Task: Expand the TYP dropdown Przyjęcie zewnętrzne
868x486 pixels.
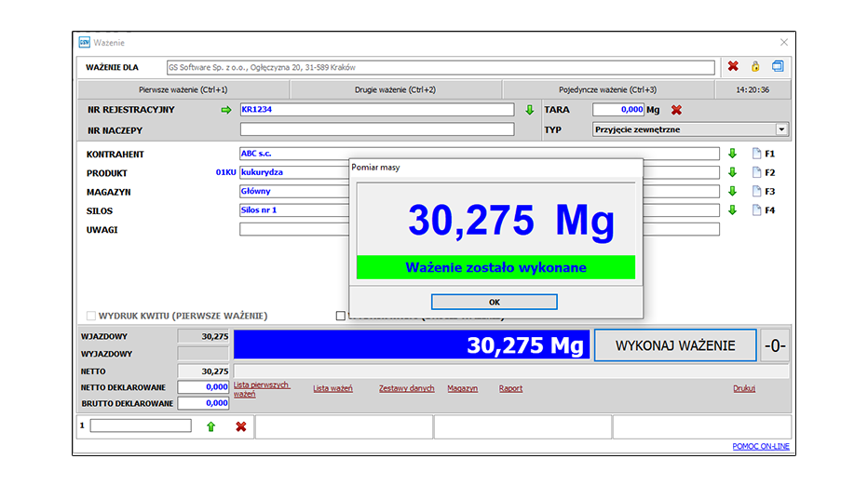Action: click(781, 129)
